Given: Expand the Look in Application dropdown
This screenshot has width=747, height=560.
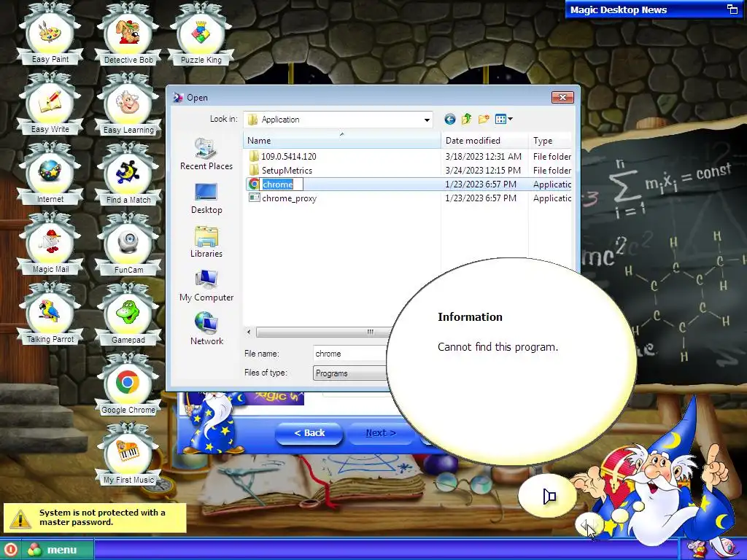Looking at the screenshot, I should (x=427, y=120).
